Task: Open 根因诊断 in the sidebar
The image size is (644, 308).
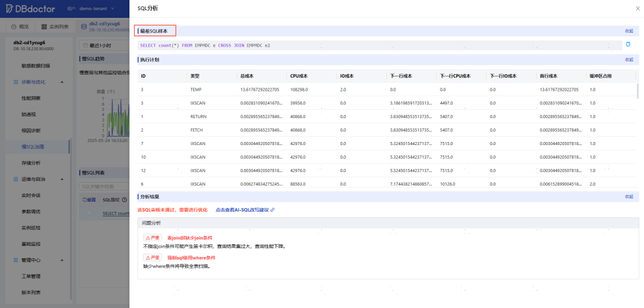Action: pos(31,130)
